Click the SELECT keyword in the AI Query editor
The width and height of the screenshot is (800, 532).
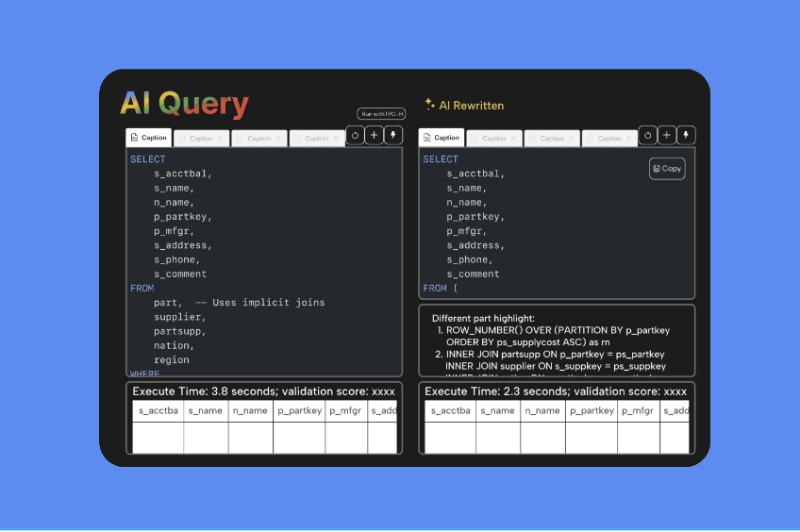click(x=147, y=159)
